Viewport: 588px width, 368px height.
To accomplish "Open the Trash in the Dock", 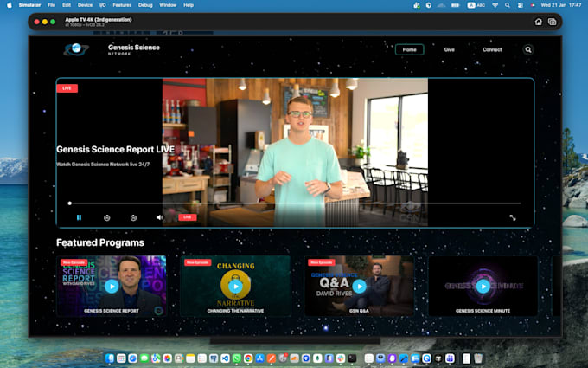I will tap(478, 358).
